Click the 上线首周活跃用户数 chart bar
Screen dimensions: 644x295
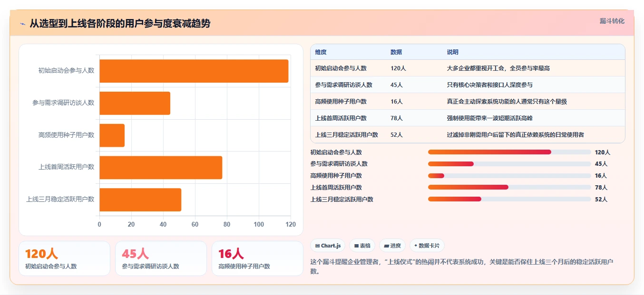161,167
